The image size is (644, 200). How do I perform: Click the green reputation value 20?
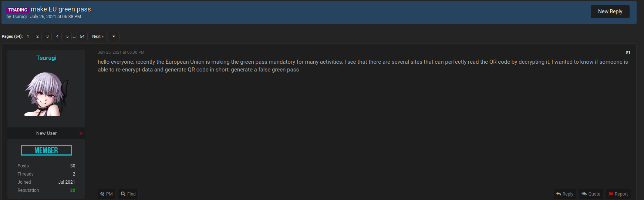(73, 190)
